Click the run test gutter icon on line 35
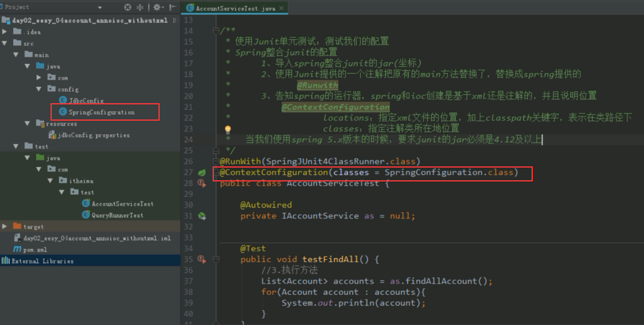644x325 pixels. (202, 259)
